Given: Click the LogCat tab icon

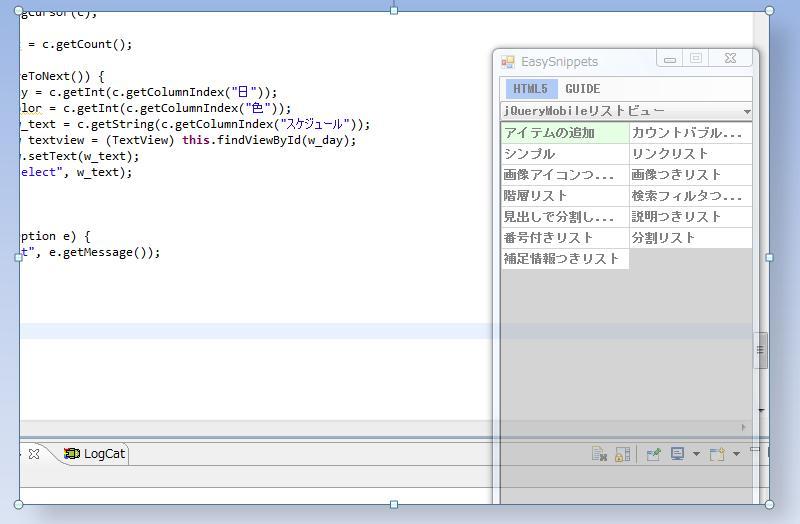Looking at the screenshot, I should pos(72,453).
